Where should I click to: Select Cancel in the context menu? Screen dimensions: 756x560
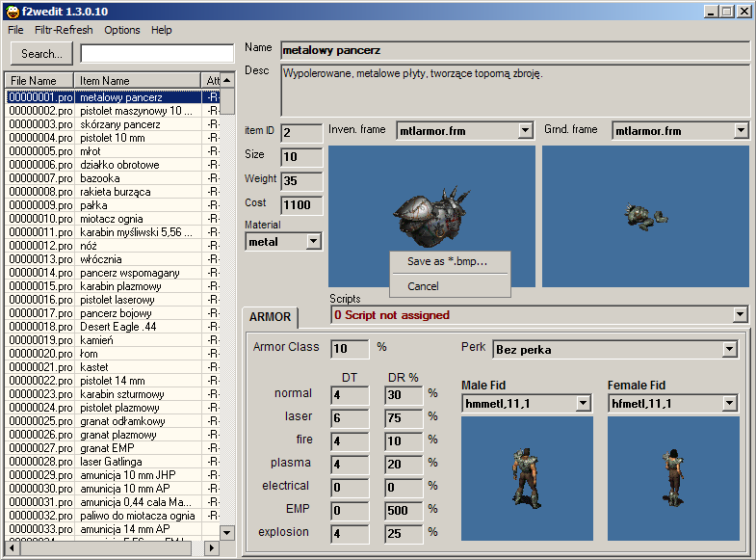(x=423, y=286)
